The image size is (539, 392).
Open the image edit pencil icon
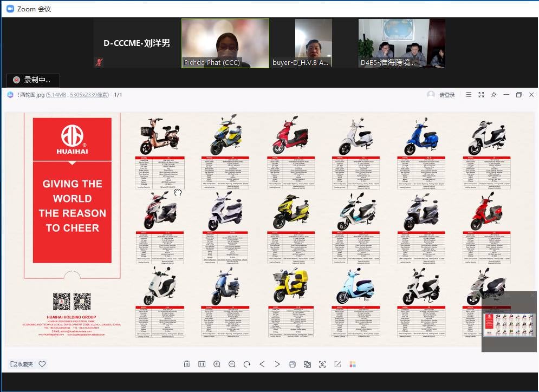point(337,364)
